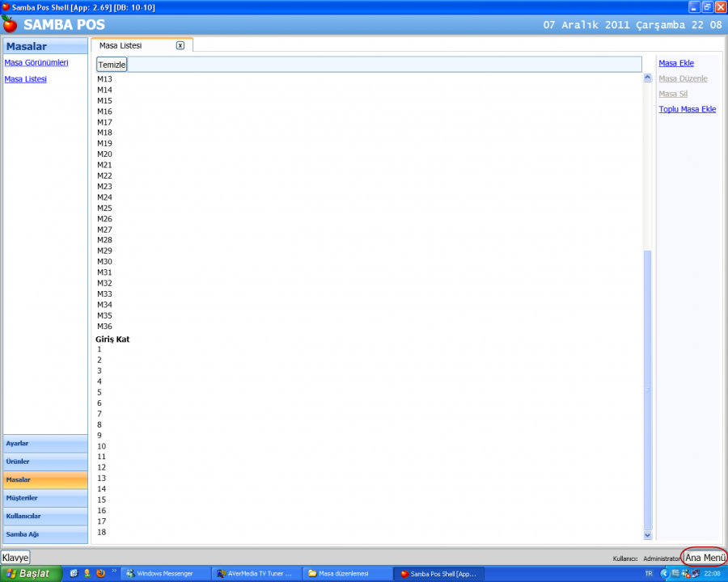Open the Ayarlar section in sidebar
The width and height of the screenshot is (728, 582).
coord(45,443)
